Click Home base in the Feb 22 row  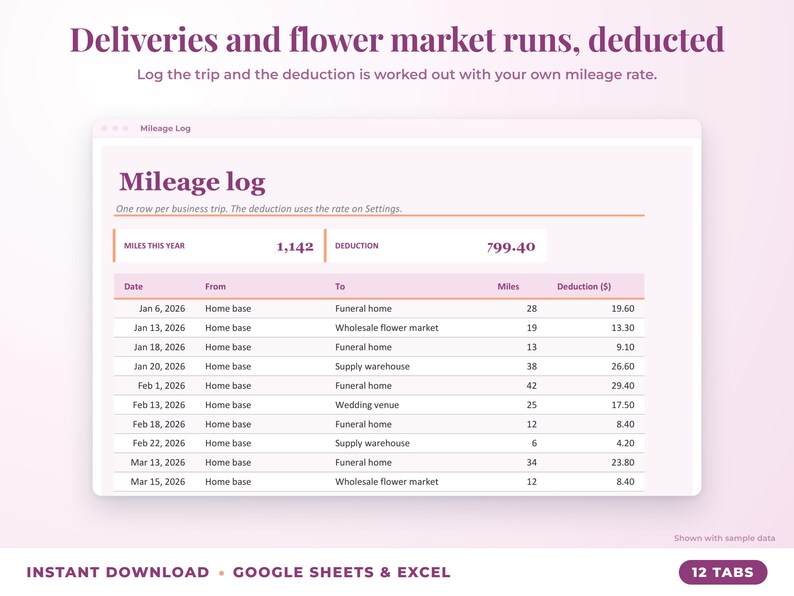[x=228, y=443]
